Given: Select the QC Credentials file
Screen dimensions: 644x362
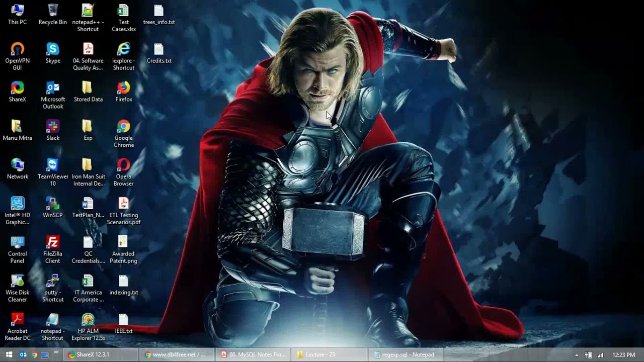Looking at the screenshot, I should 88,250.
